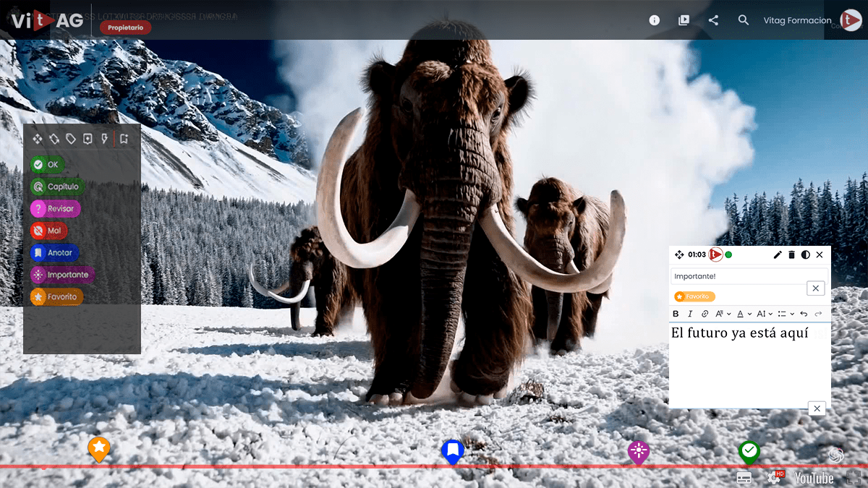Image resolution: width=868 pixels, height=488 pixels.
Task: Enter fullscreen mode
Action: point(854,478)
